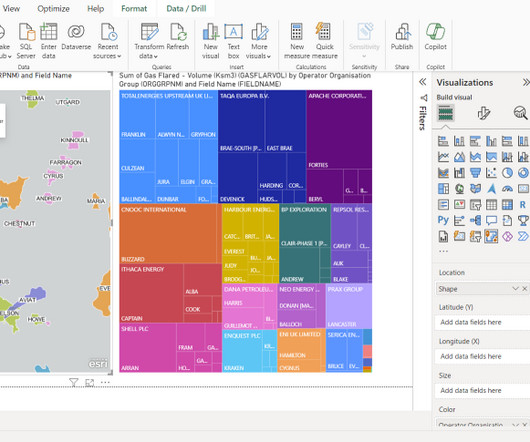This screenshot has height=442, width=530.
Task: Open focus mode for map visual
Action: pyautogui.click(x=90, y=383)
